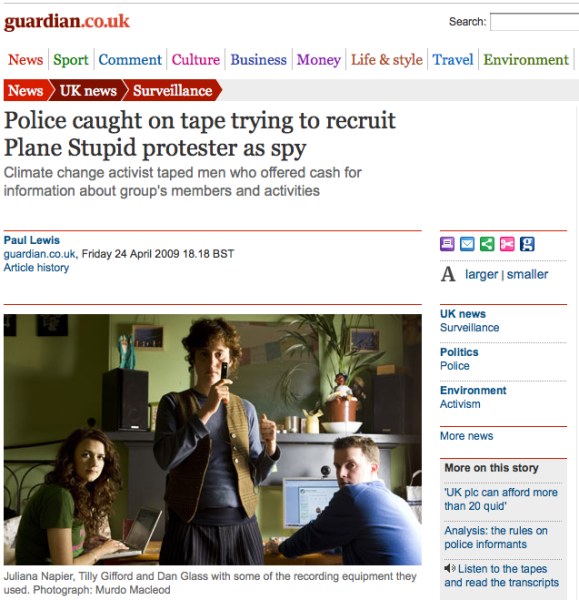Open the Article history link
Screen dimensions: 579x600
(36, 267)
